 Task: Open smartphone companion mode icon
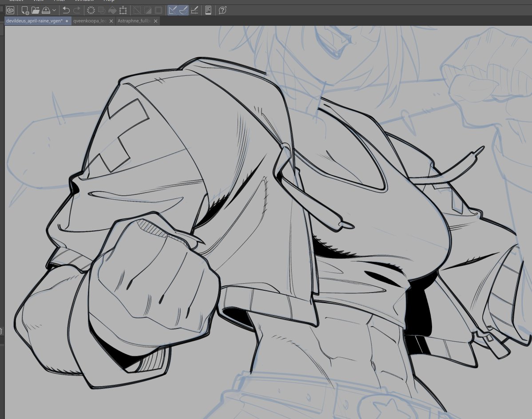208,10
